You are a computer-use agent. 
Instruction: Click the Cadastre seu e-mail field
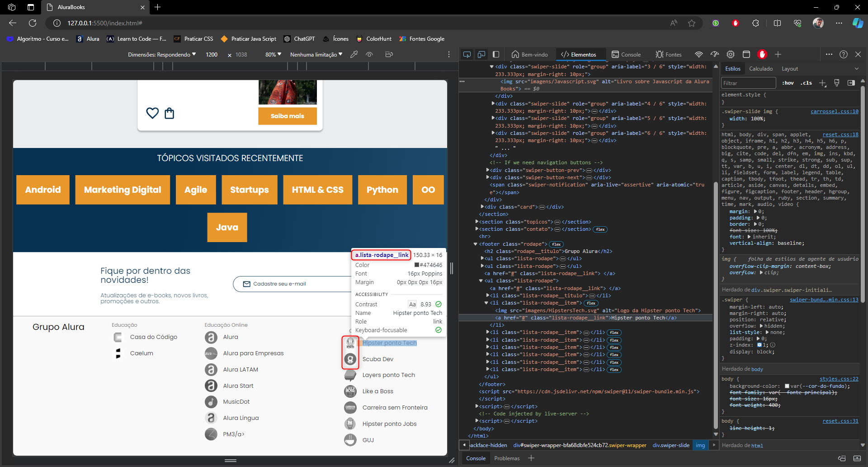click(292, 284)
